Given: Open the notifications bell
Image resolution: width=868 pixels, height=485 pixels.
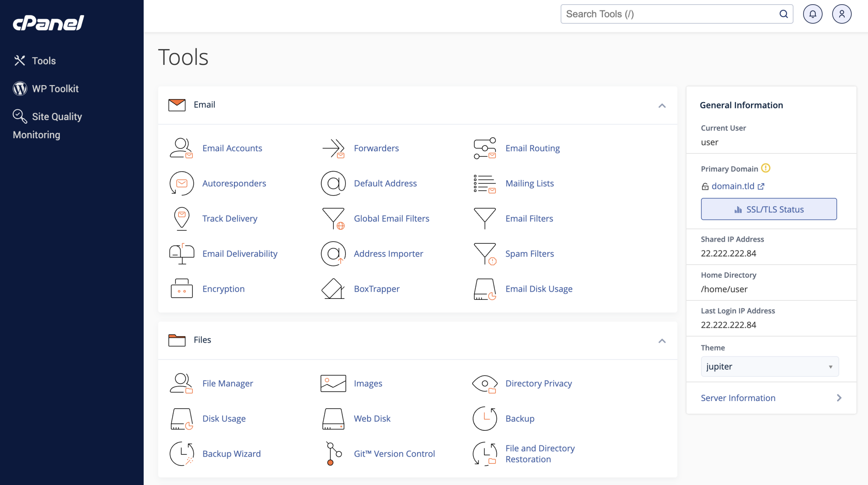Looking at the screenshot, I should (812, 14).
